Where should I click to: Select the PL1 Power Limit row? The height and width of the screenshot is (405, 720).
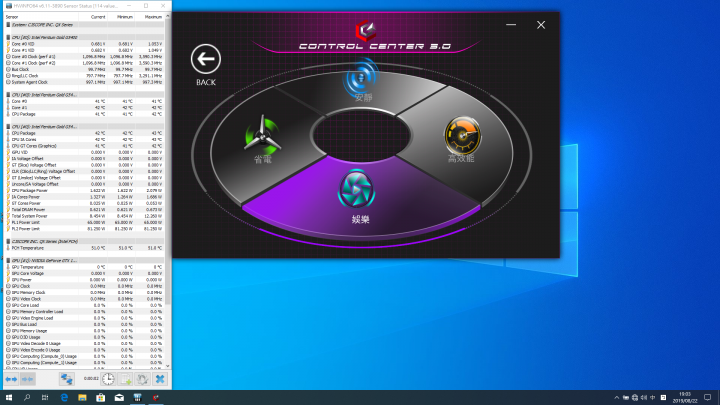84,222
